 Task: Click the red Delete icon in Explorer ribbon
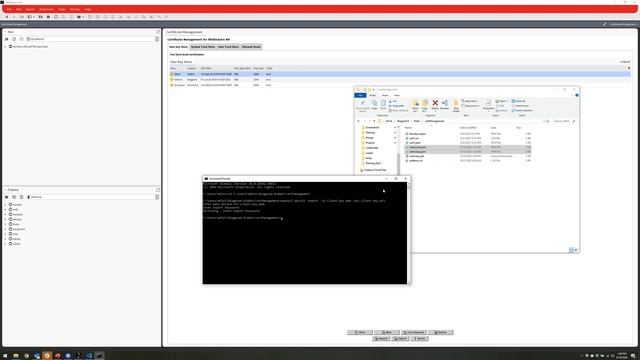435,104
